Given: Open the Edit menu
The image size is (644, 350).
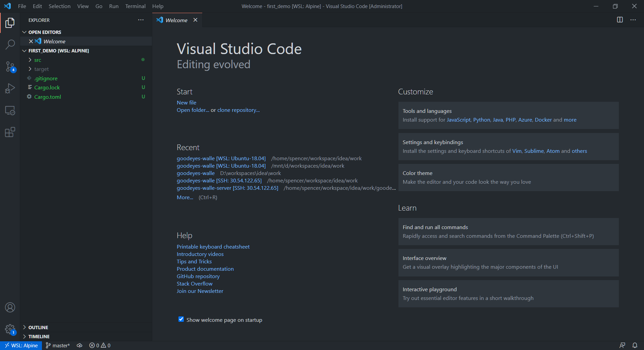Looking at the screenshot, I should coord(37,6).
